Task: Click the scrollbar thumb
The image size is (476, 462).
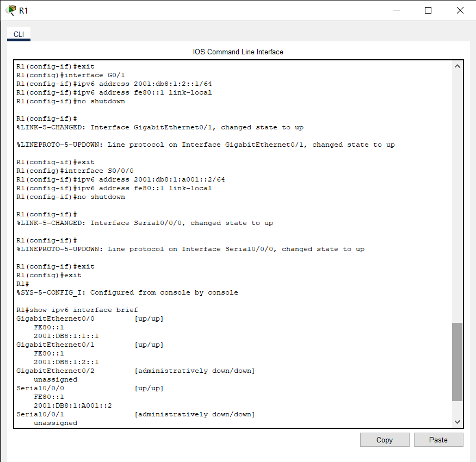Action: click(x=457, y=359)
